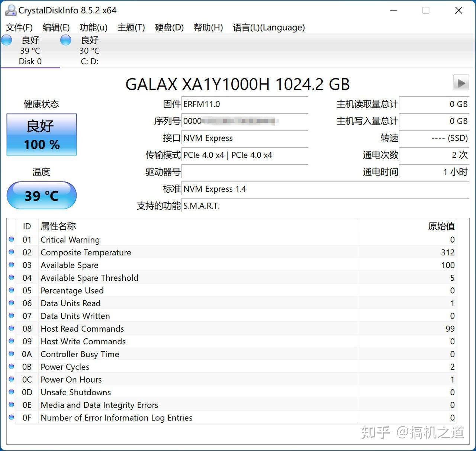Click the status dot for Host Read Commands
The image size is (476, 451).
click(12, 328)
